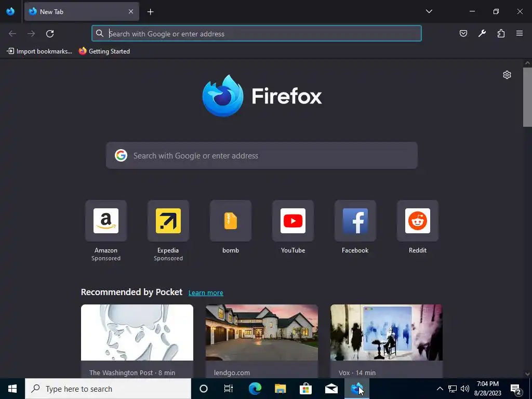Open the Extensions puzzle icon
532x399 pixels.
(501, 33)
